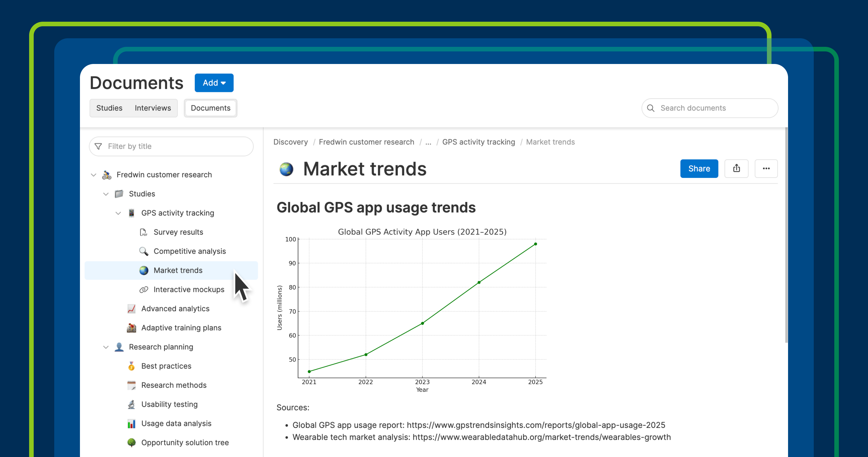868x457 pixels.
Task: Click the tree icon for Opportunity solution tree
Action: tap(131, 442)
